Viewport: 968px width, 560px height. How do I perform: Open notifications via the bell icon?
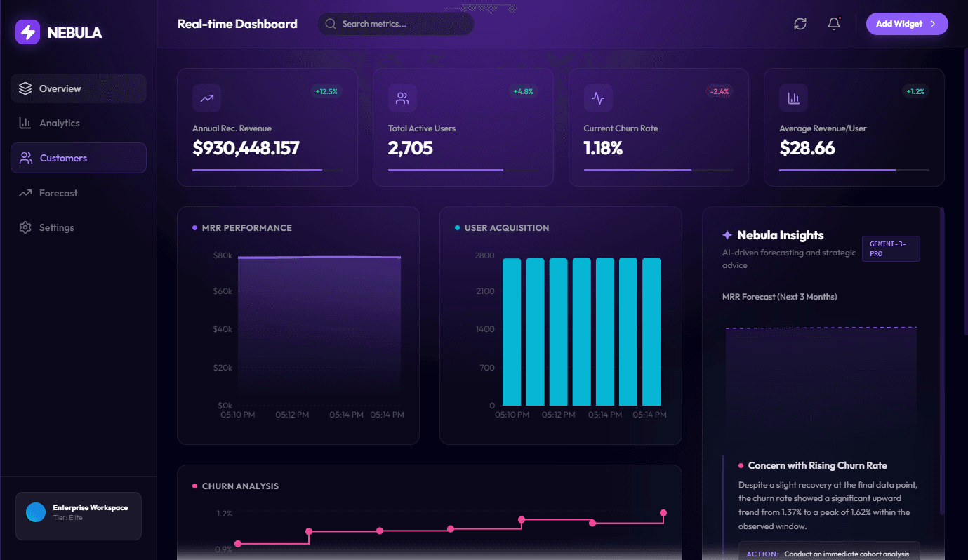tap(833, 23)
